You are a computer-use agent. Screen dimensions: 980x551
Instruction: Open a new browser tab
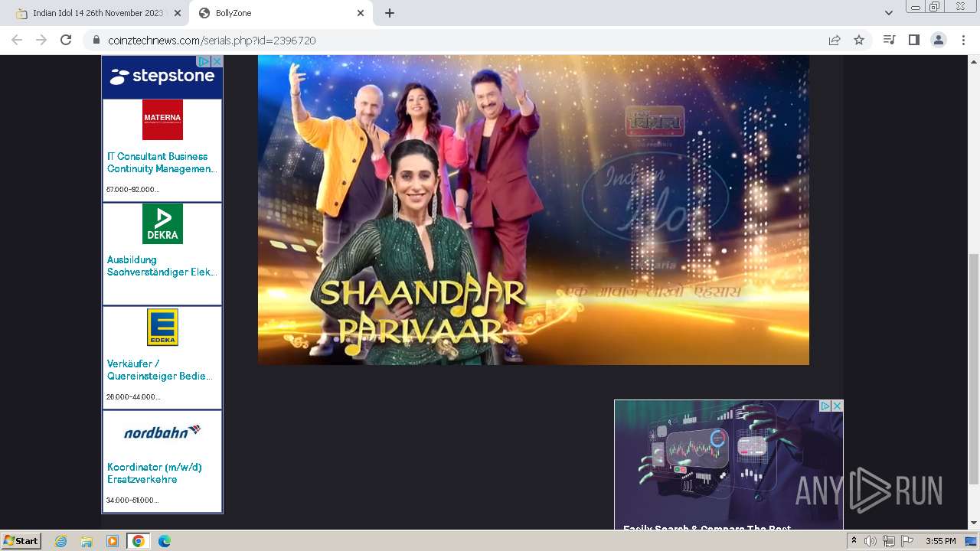tap(390, 13)
